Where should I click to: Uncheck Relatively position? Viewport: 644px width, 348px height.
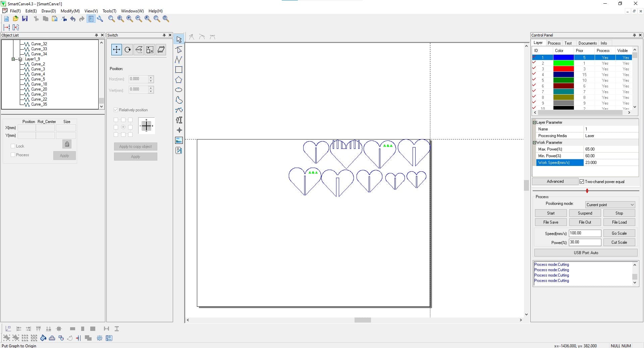point(116,110)
